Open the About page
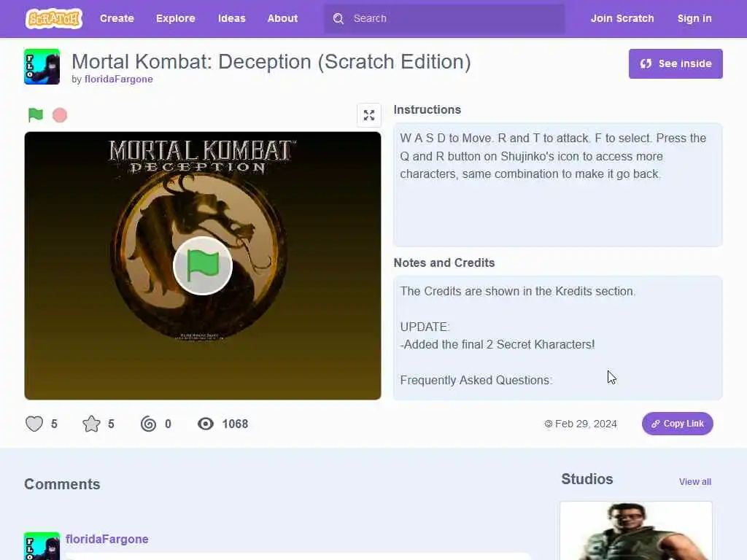 coord(282,18)
